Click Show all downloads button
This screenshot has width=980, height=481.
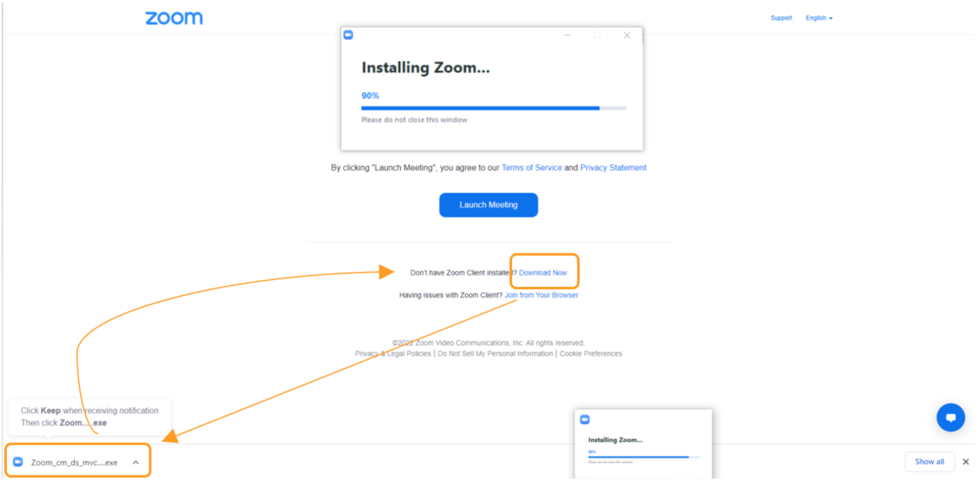click(x=929, y=461)
